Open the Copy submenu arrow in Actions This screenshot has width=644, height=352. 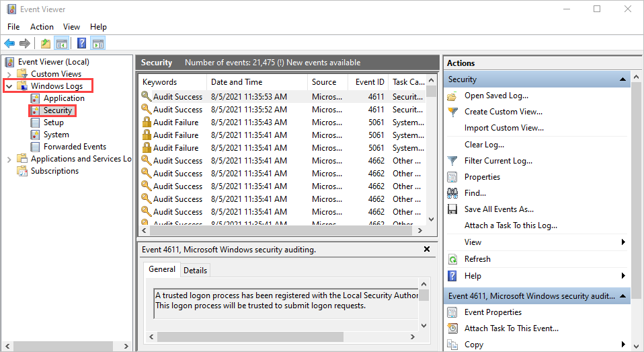click(x=623, y=345)
